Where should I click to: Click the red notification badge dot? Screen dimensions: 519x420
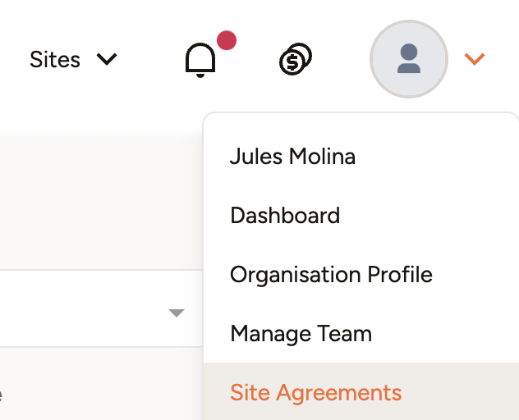226,40
